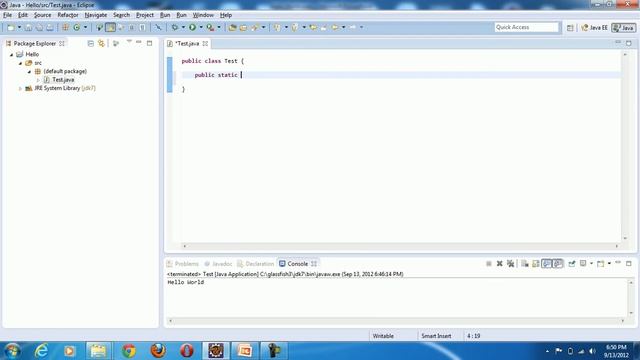Click the Quick Access search field
Image resolution: width=640 pixels, height=360 pixels.
pyautogui.click(x=526, y=27)
